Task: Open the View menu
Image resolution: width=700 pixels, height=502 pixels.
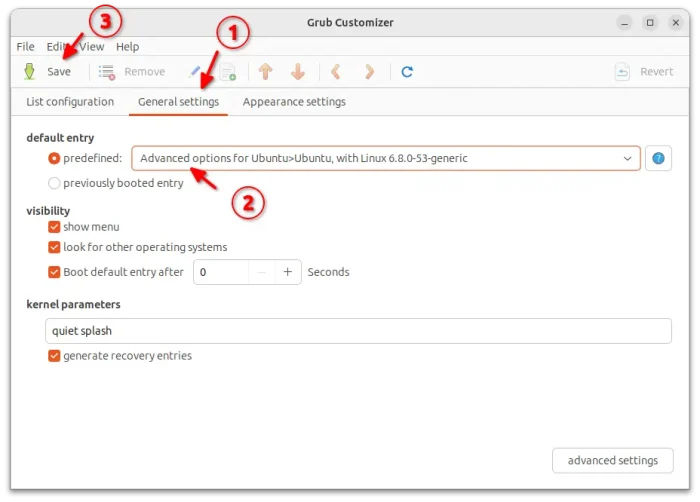Action: [92, 46]
